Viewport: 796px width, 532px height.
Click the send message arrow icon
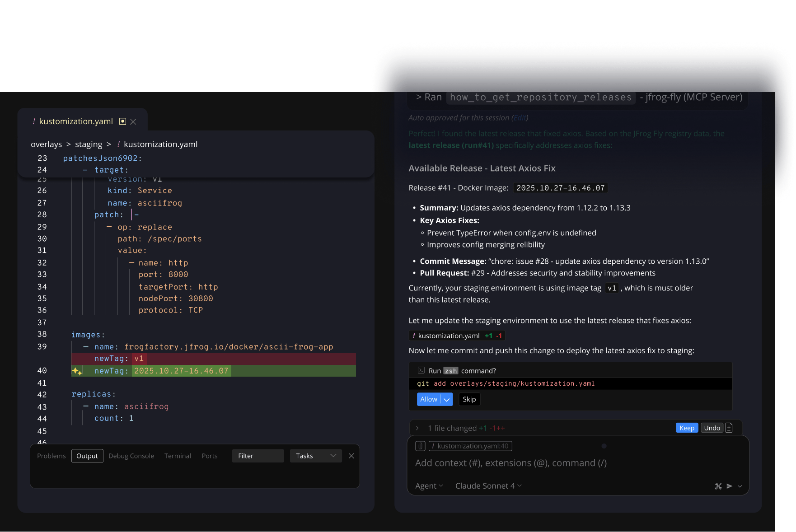click(x=729, y=486)
